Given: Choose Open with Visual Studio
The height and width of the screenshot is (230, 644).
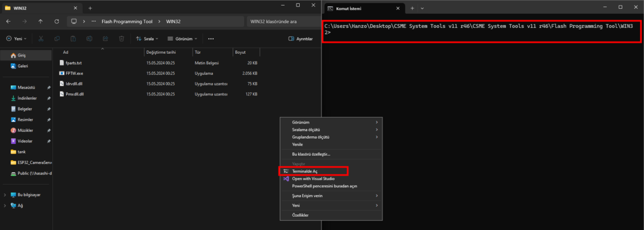Looking at the screenshot, I should point(331,178).
